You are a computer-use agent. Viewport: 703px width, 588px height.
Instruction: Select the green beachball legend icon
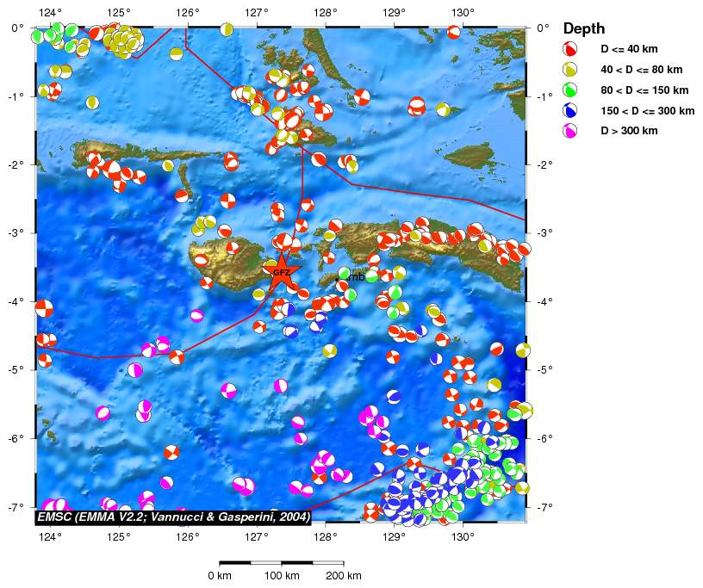pos(569,90)
